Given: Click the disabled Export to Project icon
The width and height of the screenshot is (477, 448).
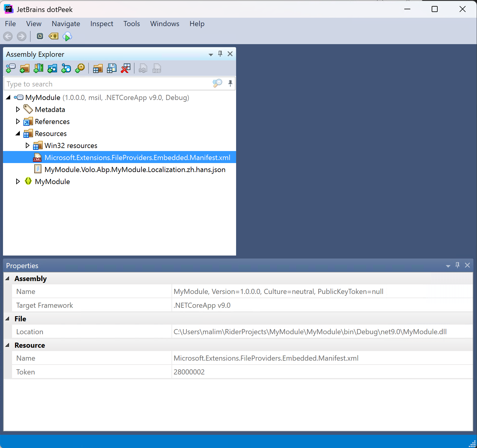Looking at the screenshot, I should coord(143,68).
